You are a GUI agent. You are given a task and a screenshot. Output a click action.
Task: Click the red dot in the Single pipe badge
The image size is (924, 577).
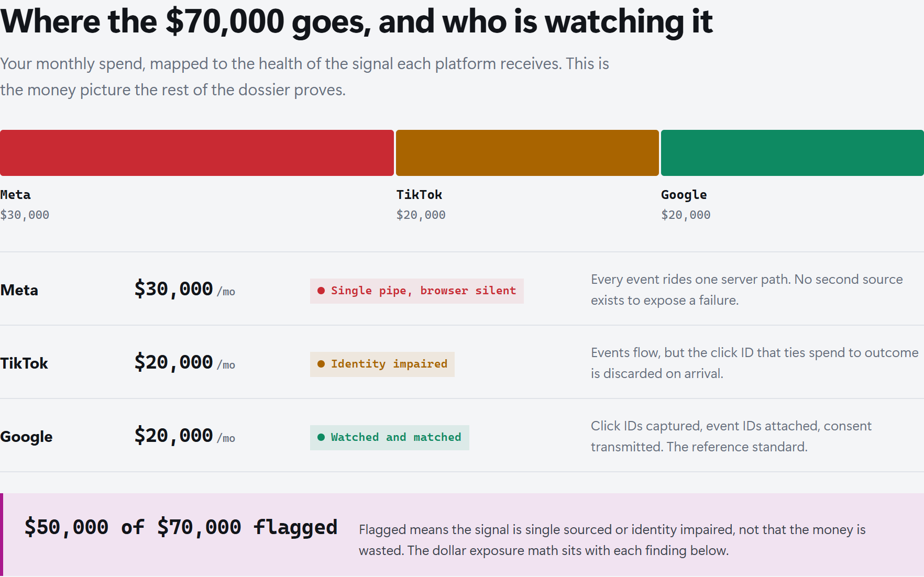click(x=321, y=291)
